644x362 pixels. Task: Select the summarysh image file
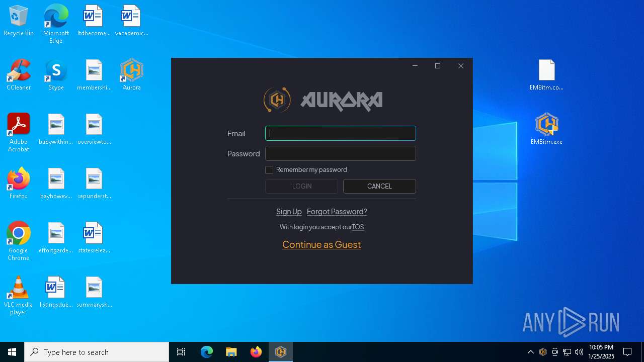94,293
